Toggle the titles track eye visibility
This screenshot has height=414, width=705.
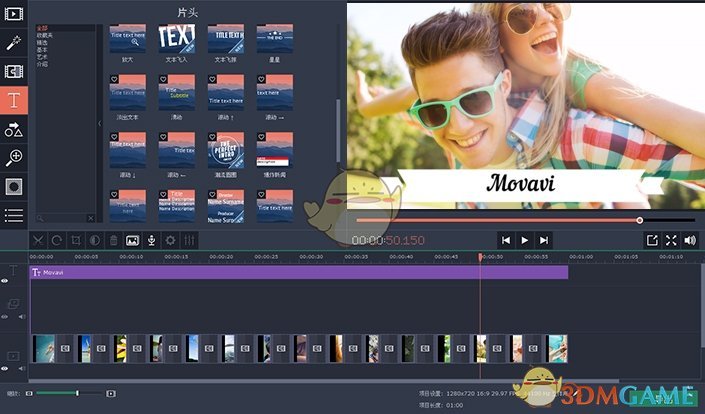(x=4, y=281)
